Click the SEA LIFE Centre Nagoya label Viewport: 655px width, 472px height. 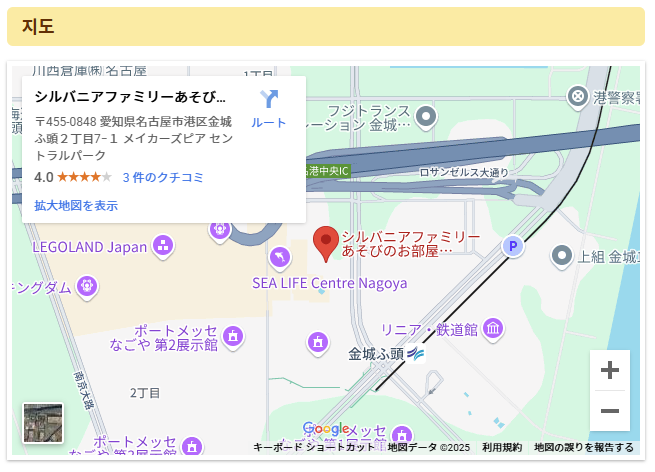point(330,283)
